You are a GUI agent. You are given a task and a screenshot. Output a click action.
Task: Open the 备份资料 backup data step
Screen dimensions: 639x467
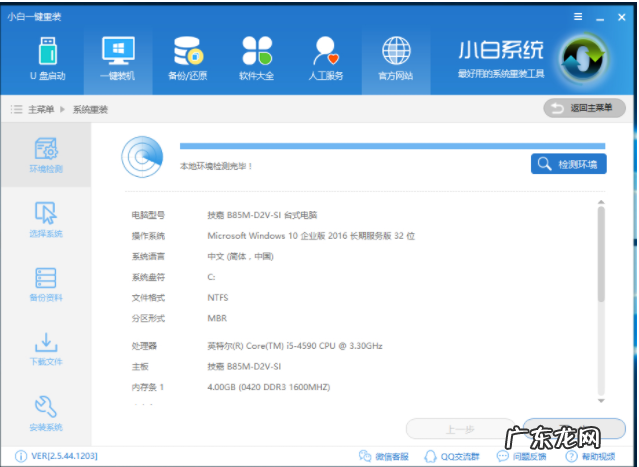click(46, 284)
